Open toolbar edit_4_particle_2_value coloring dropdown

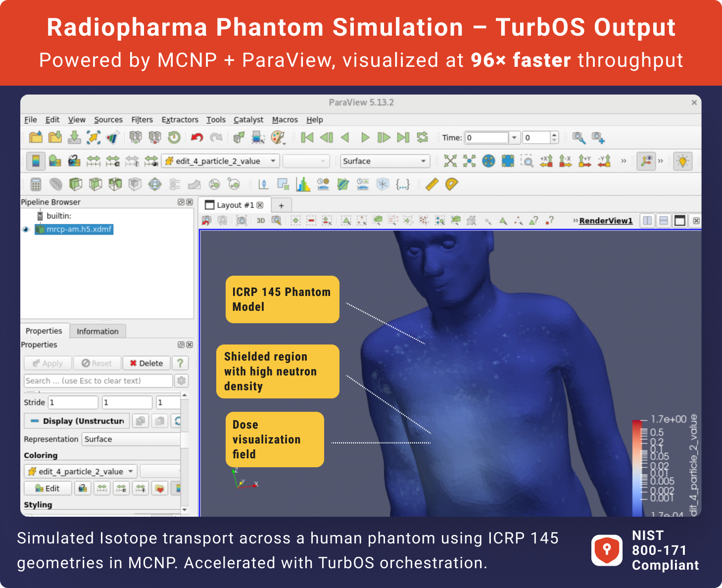click(221, 161)
